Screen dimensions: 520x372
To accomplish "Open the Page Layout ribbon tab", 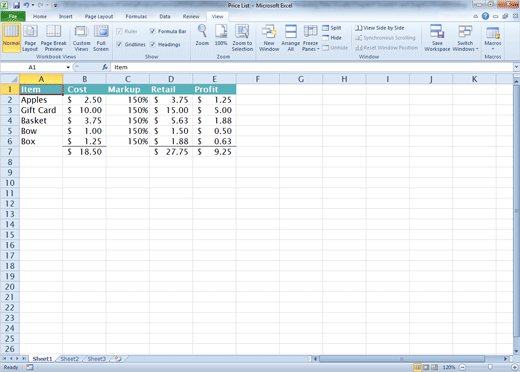I will pyautogui.click(x=99, y=16).
